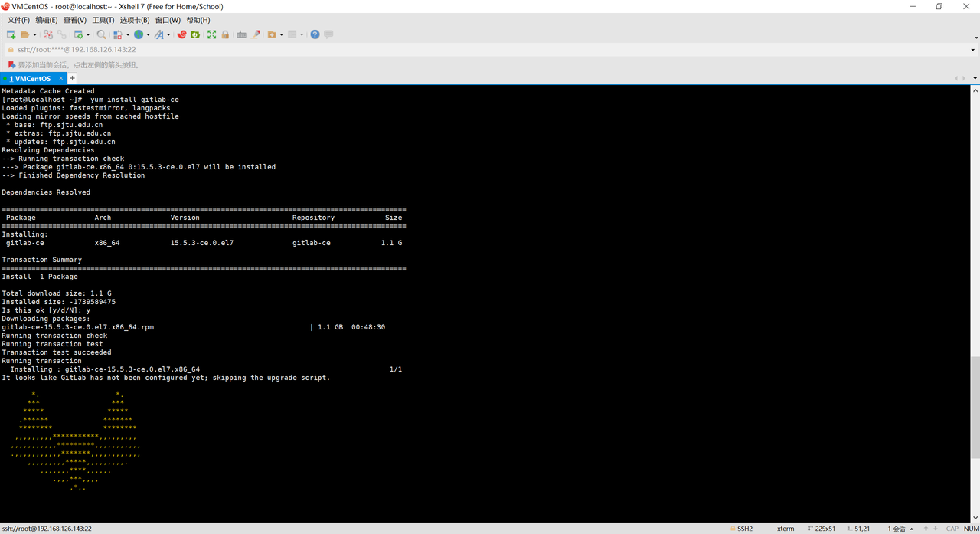Open the 窗口(W) menu

point(168,20)
